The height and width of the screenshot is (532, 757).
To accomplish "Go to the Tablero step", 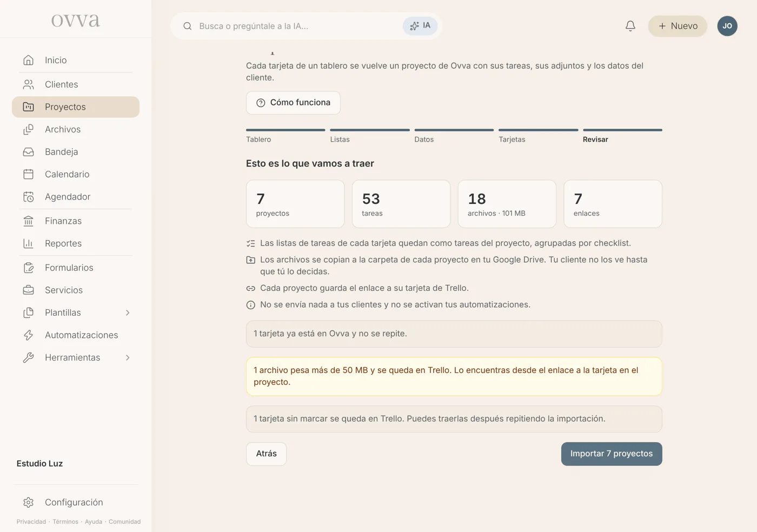I will coord(285,136).
